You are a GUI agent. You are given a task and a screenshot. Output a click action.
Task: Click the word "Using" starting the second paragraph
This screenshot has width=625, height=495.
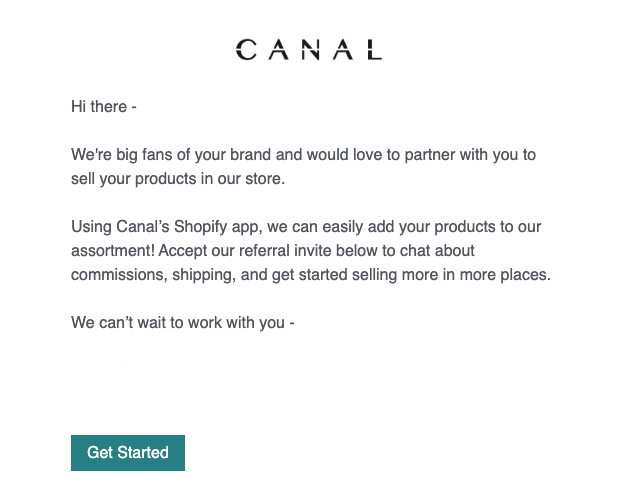92,227
